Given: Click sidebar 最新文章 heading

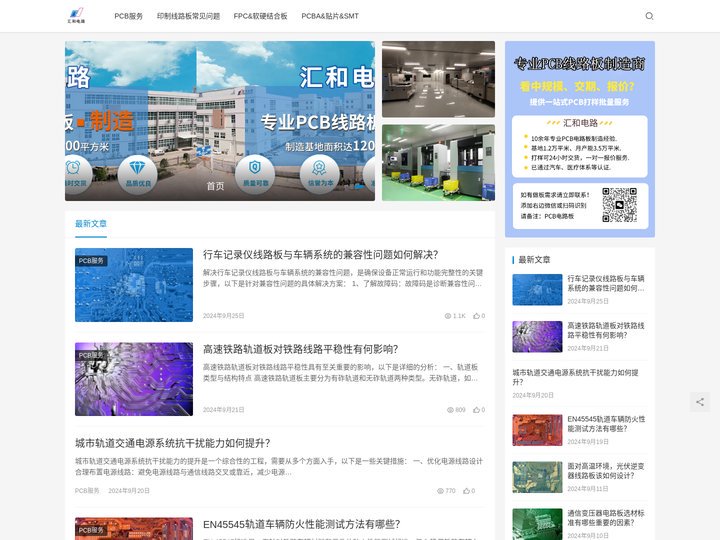Looking at the screenshot, I should pos(534,260).
